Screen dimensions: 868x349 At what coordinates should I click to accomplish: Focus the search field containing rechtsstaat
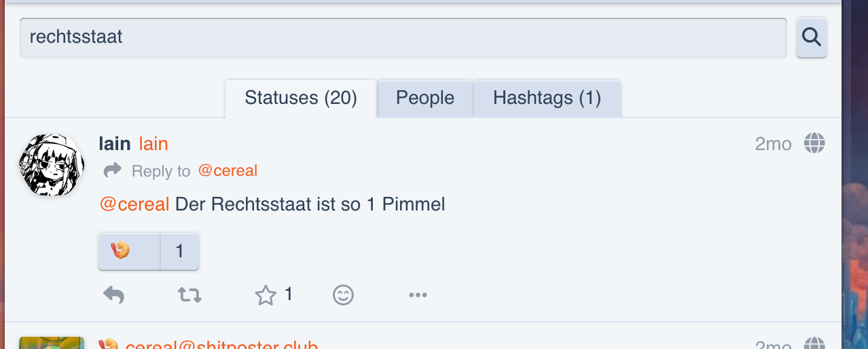pos(403,37)
